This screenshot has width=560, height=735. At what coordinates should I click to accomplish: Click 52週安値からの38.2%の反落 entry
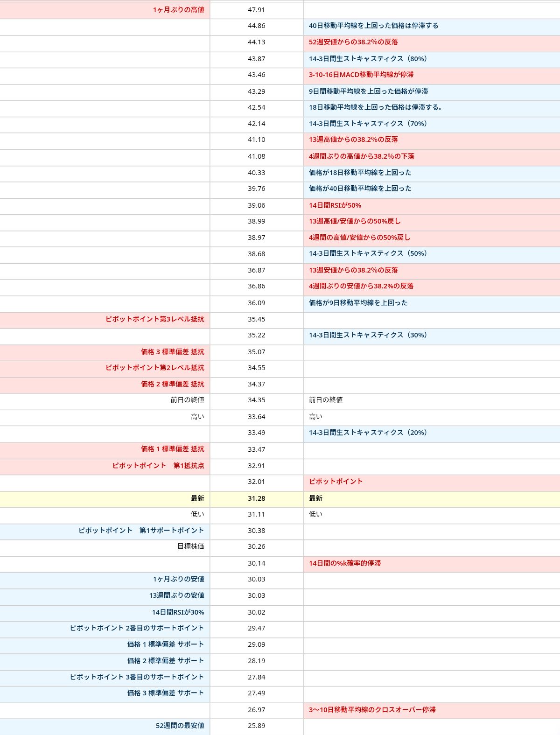353,42
